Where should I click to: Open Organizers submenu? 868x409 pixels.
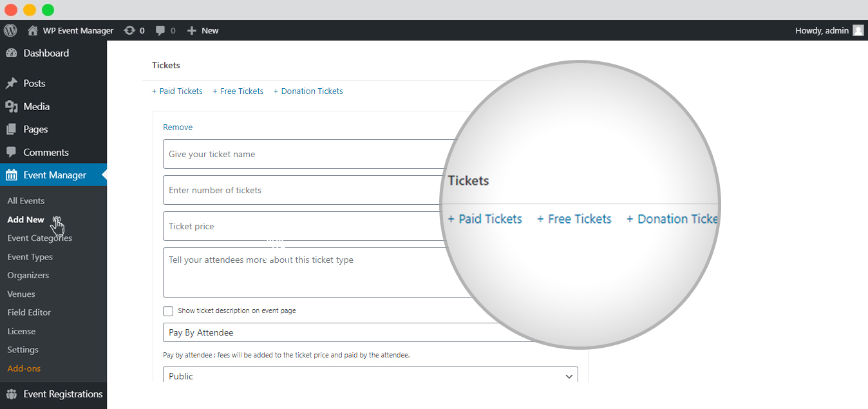[x=28, y=275]
